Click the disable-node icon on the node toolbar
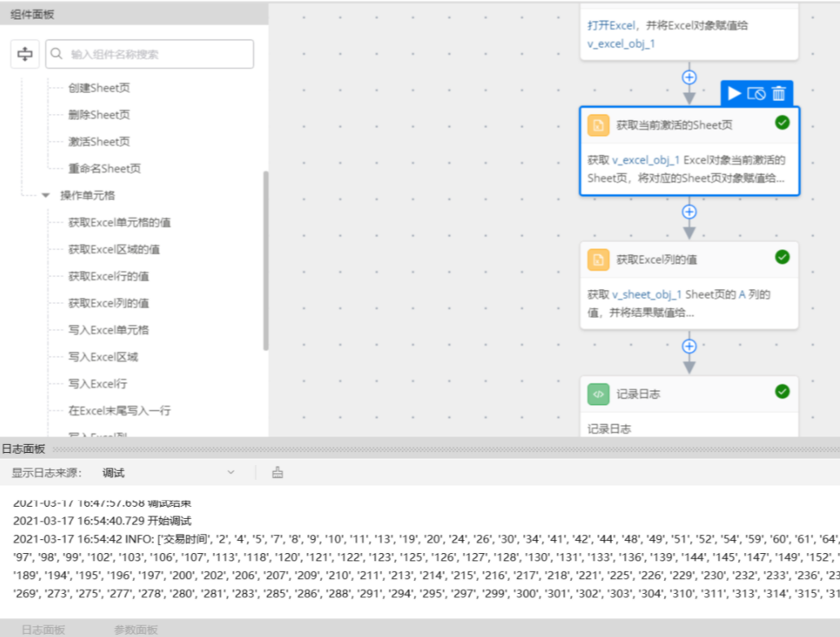The image size is (840, 637). pos(756,94)
